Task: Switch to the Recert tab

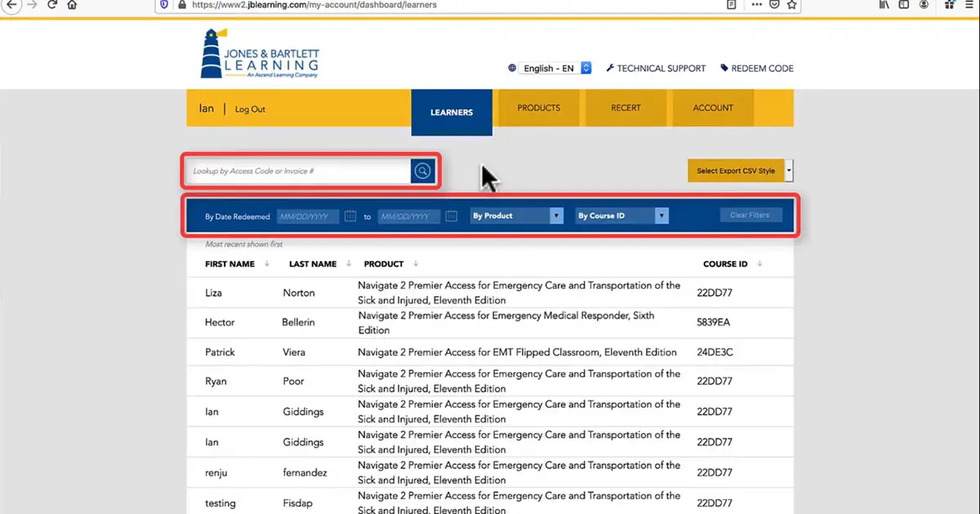Action: [626, 108]
